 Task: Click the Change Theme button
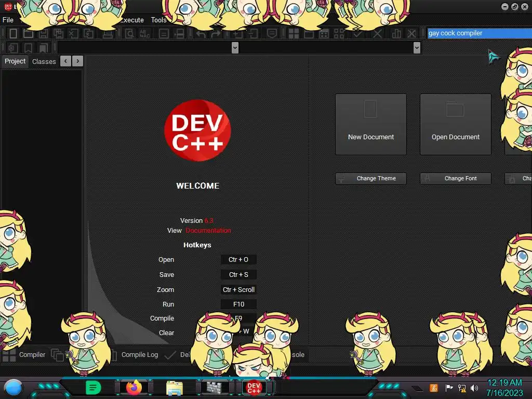click(x=371, y=179)
